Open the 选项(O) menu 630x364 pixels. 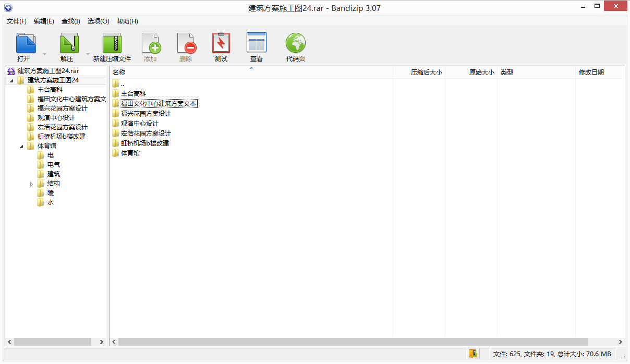[x=98, y=21]
